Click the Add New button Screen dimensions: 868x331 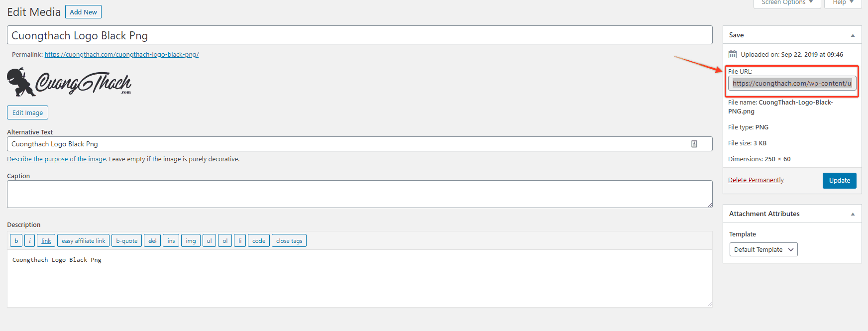pos(83,12)
